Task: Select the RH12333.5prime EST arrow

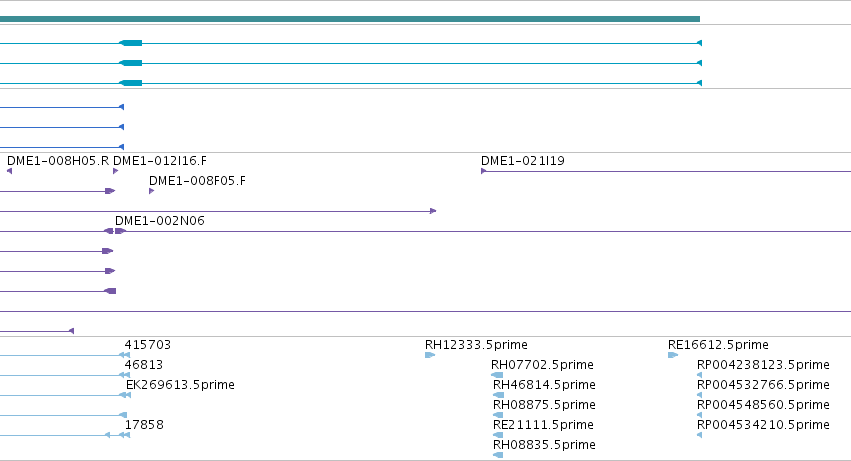Action: 430,355
